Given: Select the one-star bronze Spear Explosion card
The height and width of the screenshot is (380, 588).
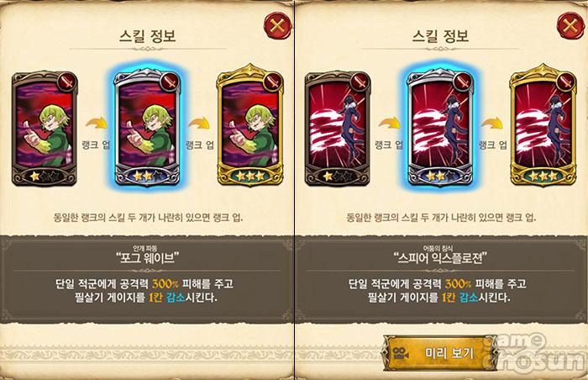Looking at the screenshot, I should [338, 128].
